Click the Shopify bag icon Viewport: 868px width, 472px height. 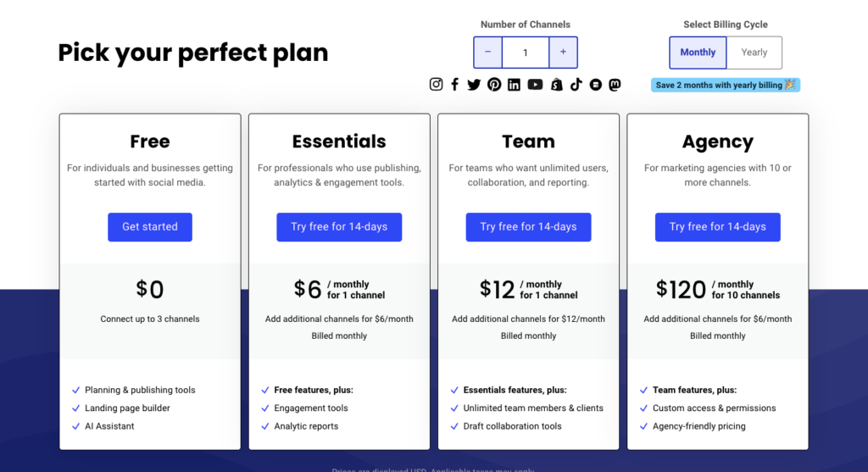click(x=557, y=84)
